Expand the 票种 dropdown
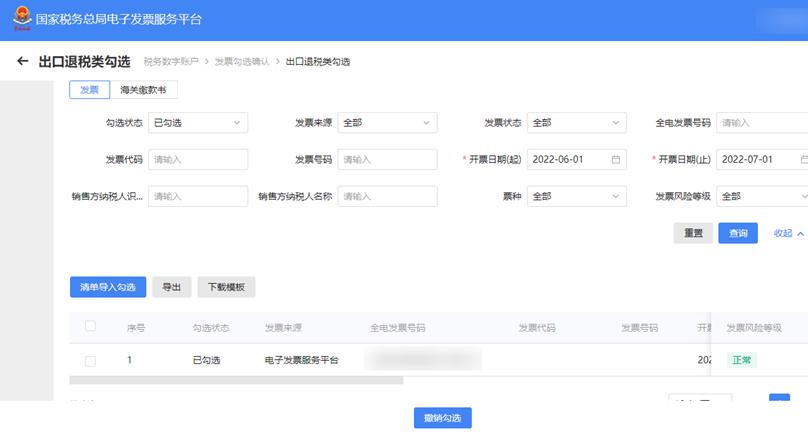 tap(576, 196)
